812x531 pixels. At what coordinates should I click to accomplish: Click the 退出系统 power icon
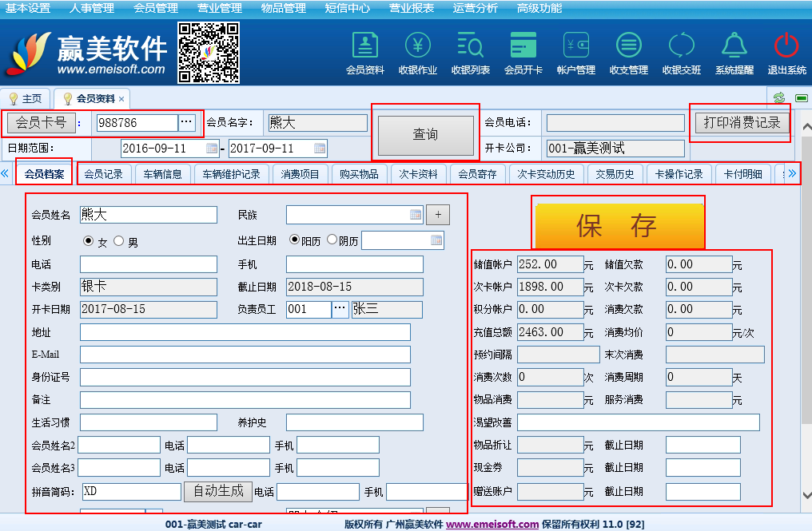point(786,45)
